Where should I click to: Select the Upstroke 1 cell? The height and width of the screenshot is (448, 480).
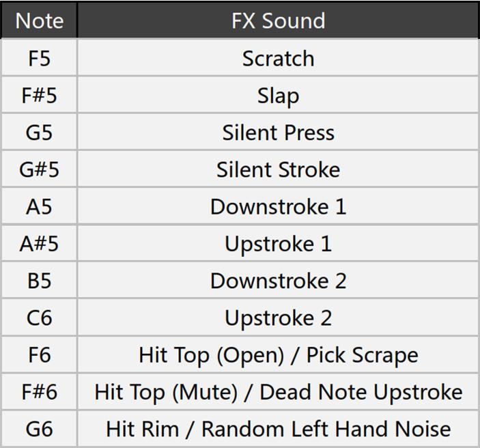tap(278, 243)
